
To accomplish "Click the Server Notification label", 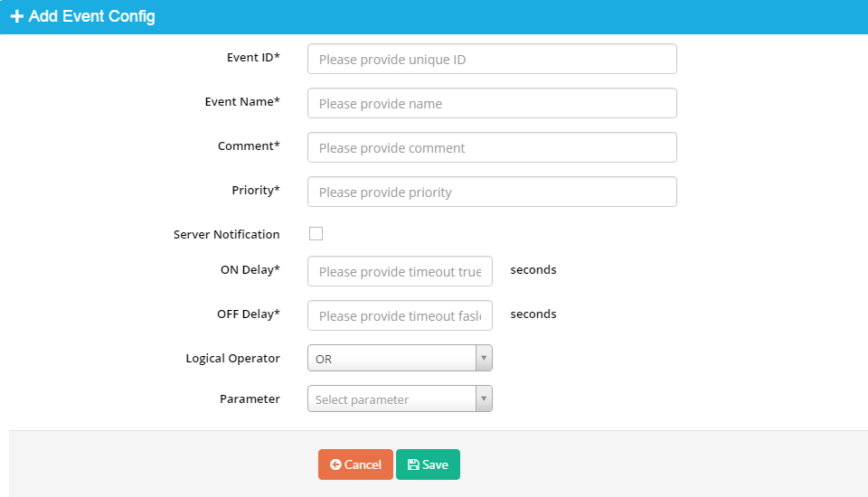I will pos(226,235).
